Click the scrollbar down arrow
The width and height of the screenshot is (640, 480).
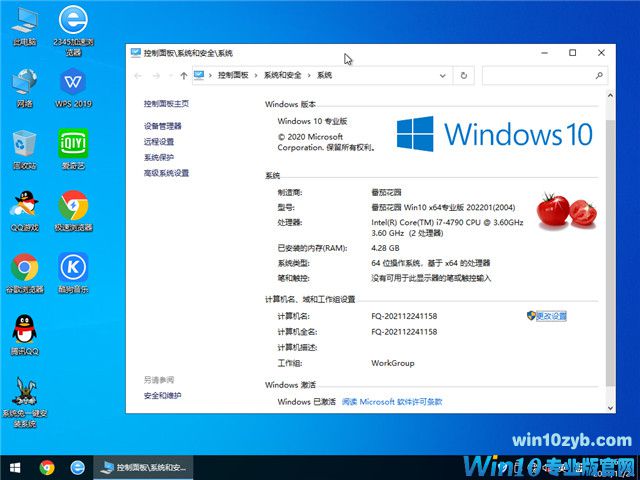click(610, 408)
